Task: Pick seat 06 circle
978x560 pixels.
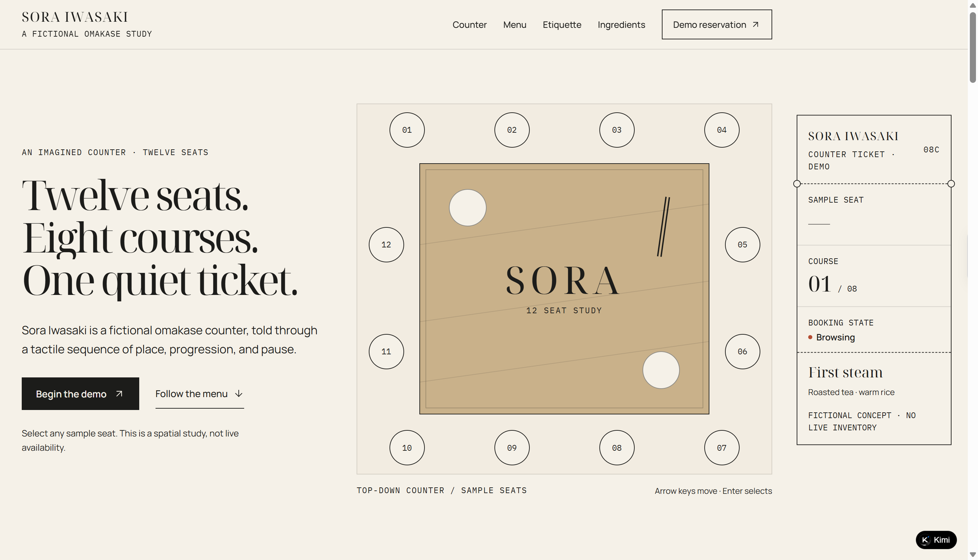Action: [x=743, y=352]
